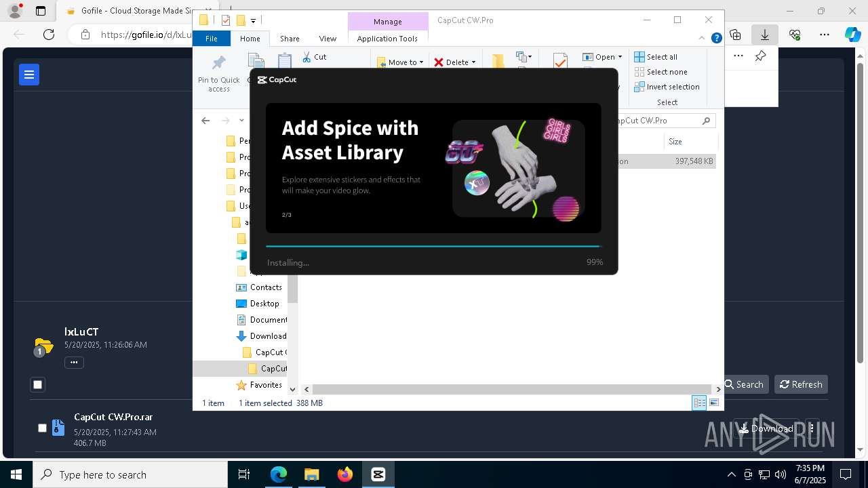Click CapCut icon in the taskbar
868x488 pixels.
tap(378, 474)
